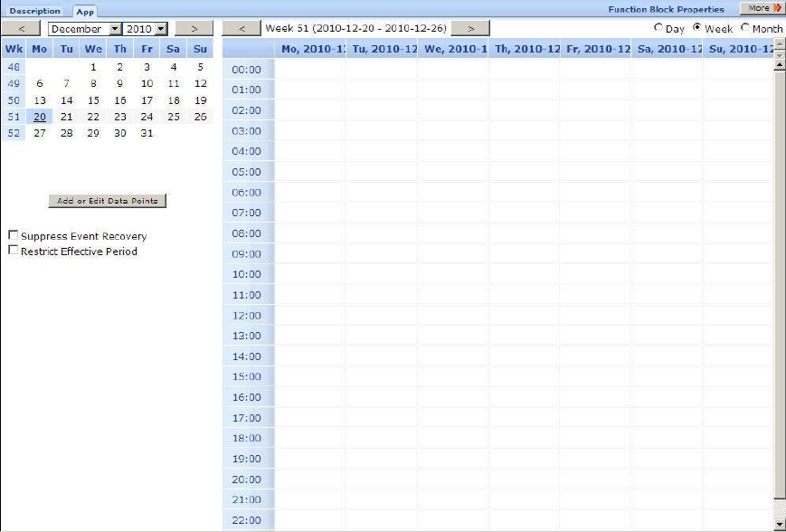
Task: Click the 17:00 time row label
Action: coord(248,418)
